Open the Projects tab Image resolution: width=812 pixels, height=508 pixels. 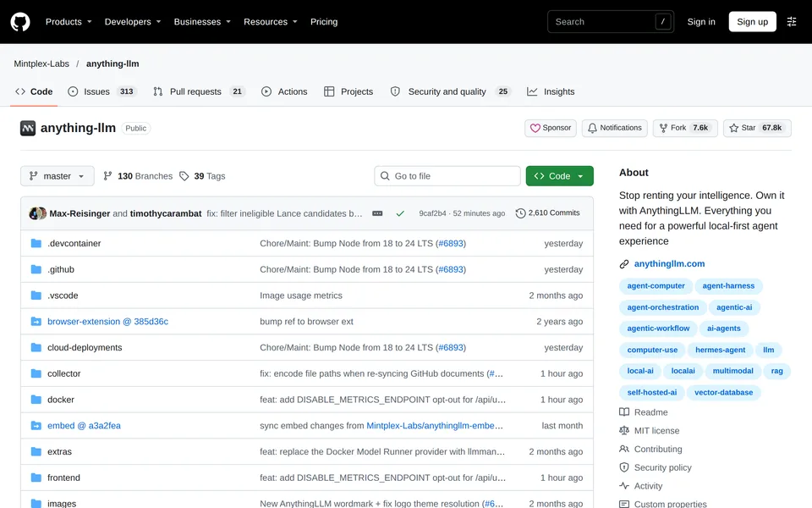pyautogui.click(x=348, y=91)
